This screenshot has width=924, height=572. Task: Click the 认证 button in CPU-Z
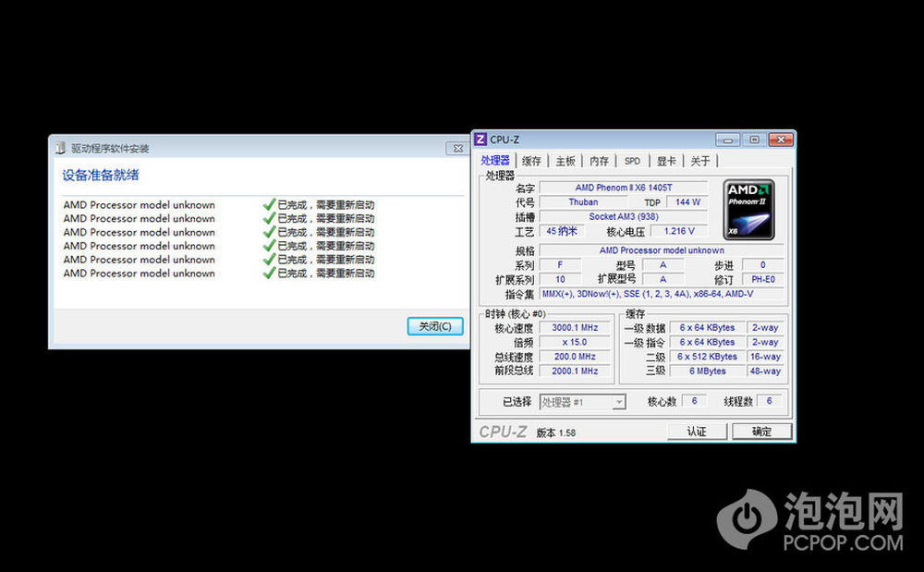(x=697, y=432)
